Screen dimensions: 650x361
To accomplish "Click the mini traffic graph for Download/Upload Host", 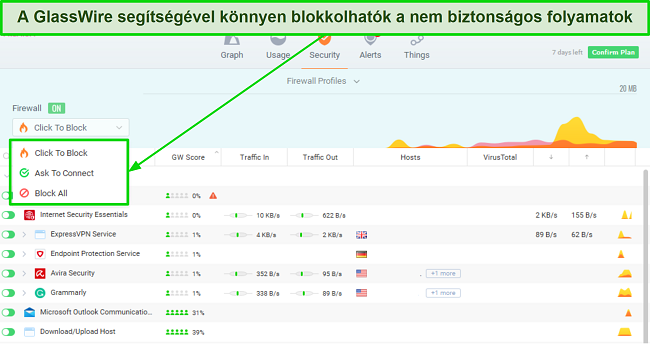I will pyautogui.click(x=625, y=332).
